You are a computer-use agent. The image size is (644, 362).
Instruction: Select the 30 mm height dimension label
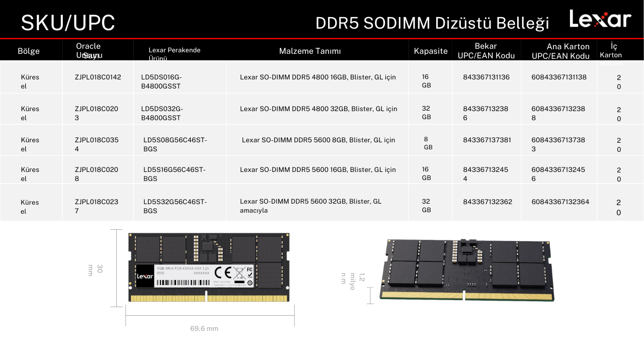95,270
